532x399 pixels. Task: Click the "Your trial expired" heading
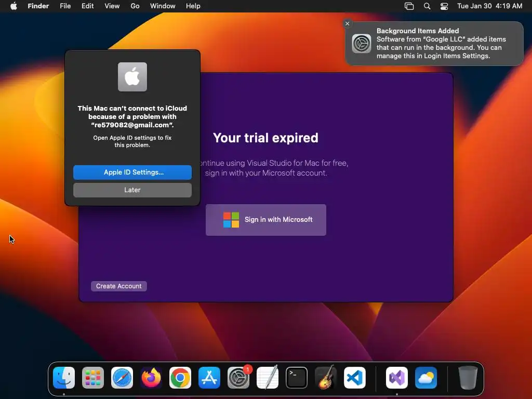coord(265,138)
